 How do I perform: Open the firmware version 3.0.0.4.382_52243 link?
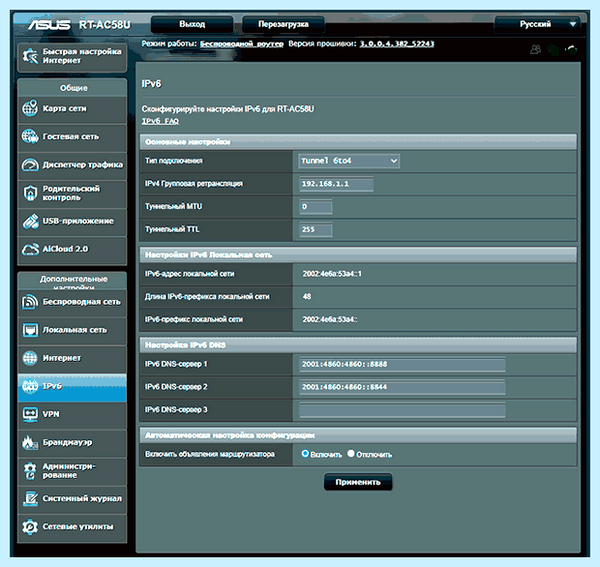coord(397,44)
